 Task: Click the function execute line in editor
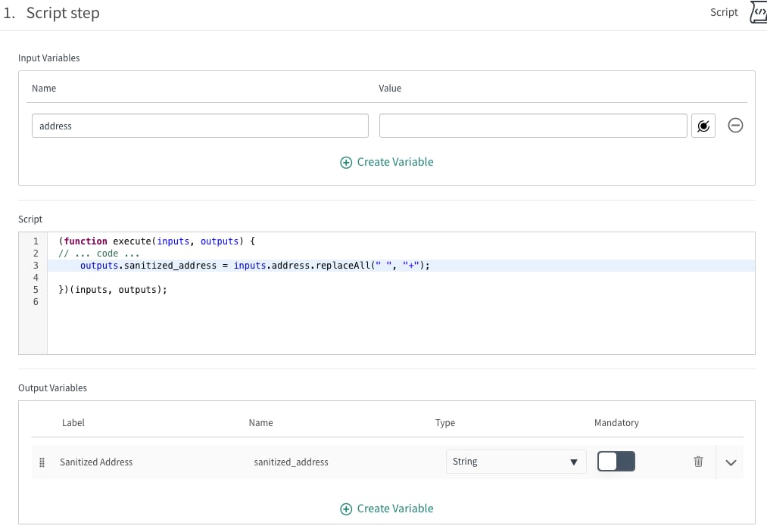point(157,241)
